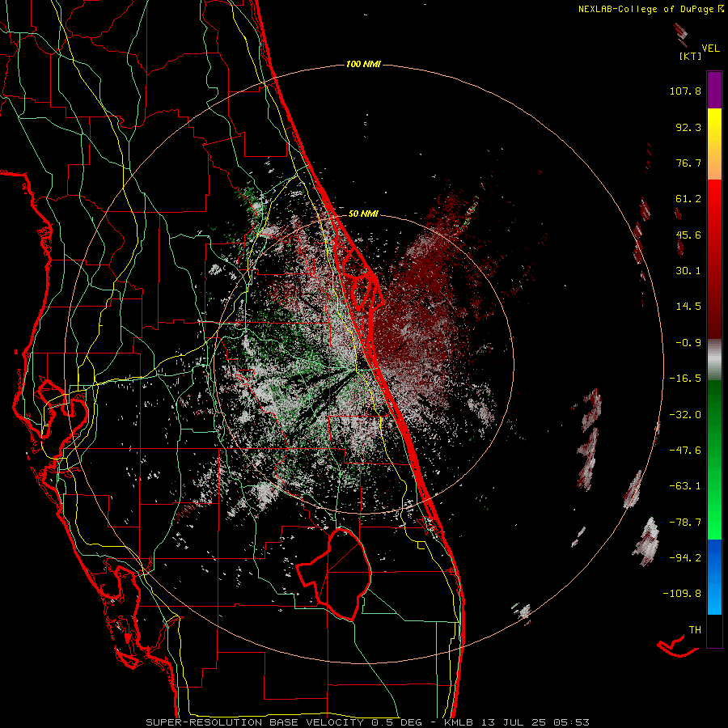
Task: Select the -32.0 velocity label
Action: click(x=685, y=415)
